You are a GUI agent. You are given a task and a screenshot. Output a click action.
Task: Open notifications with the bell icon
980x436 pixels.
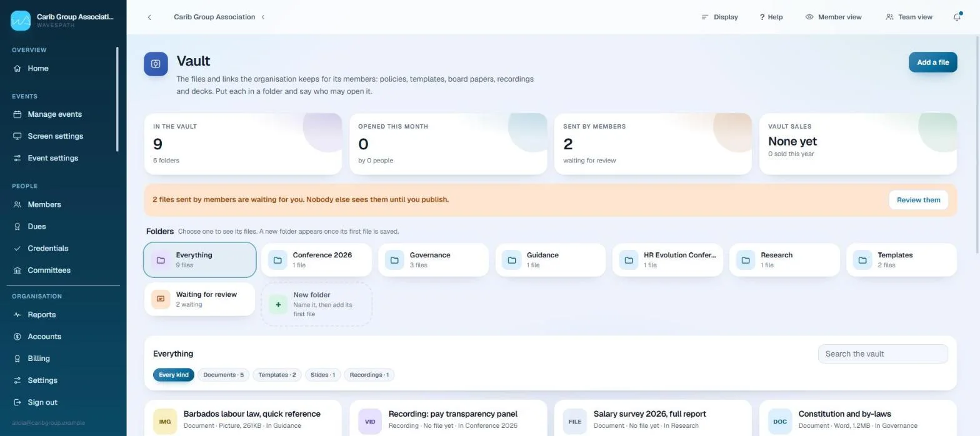coord(957,17)
